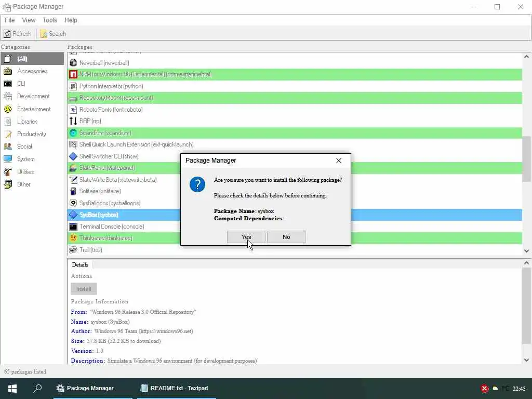This screenshot has height=399, width=532.
Task: Select the Productivity category icon
Action: [x=8, y=134]
